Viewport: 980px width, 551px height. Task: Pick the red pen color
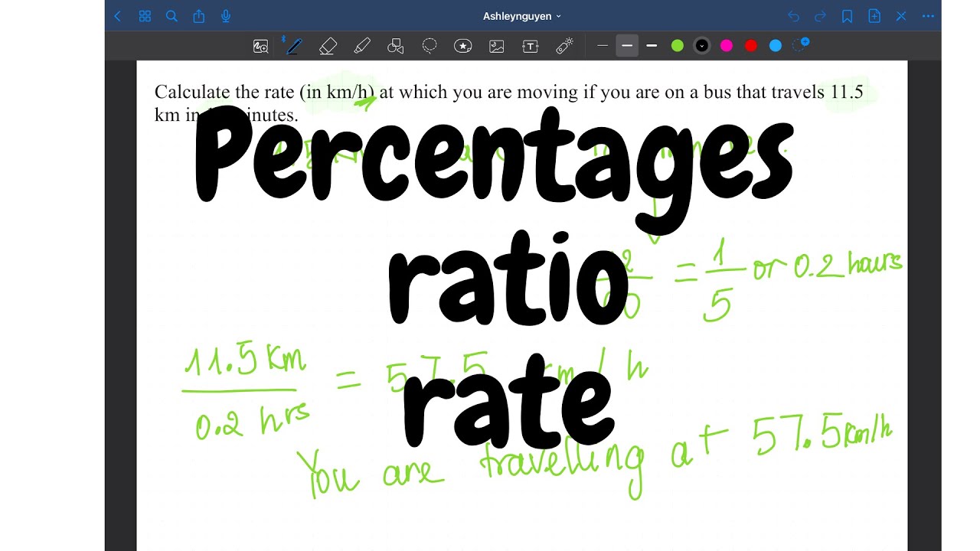(x=751, y=46)
